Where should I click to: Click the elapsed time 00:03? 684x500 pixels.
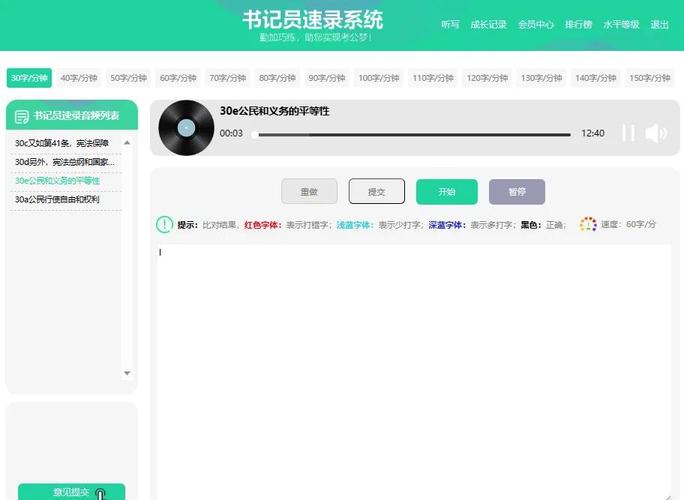231,134
